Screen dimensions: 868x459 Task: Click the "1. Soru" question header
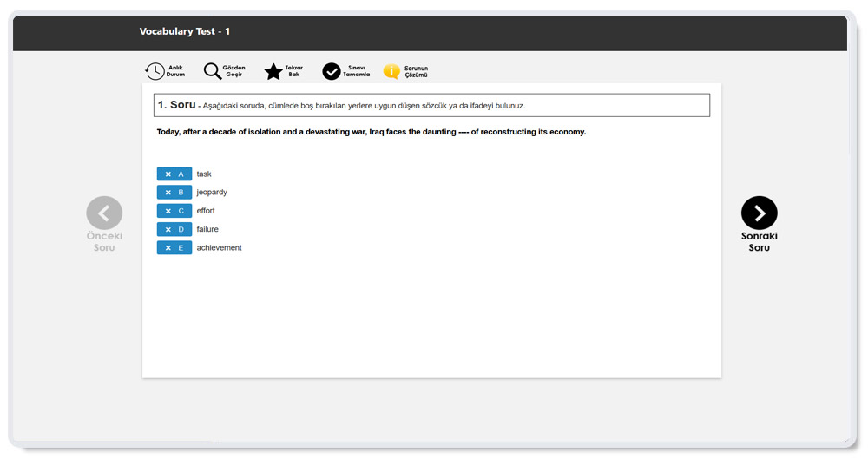176,105
